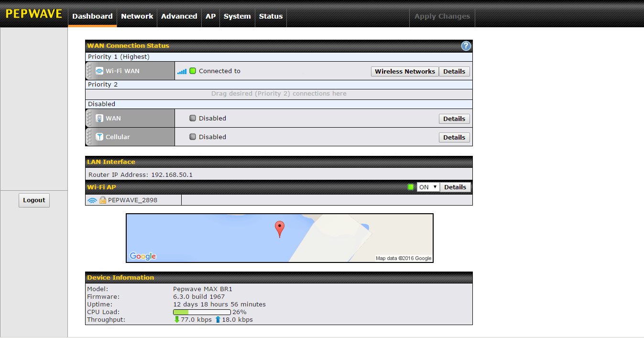Click the PEPWAVE logo

[34, 13]
